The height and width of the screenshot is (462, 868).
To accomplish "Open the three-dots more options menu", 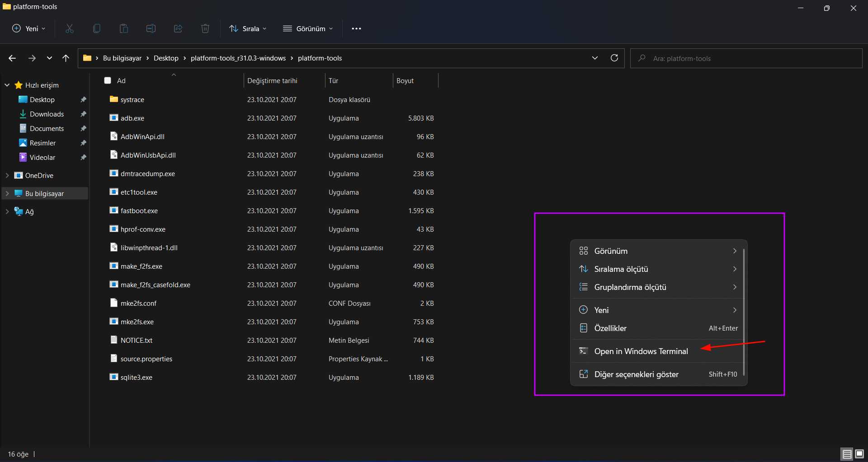I will 356,28.
